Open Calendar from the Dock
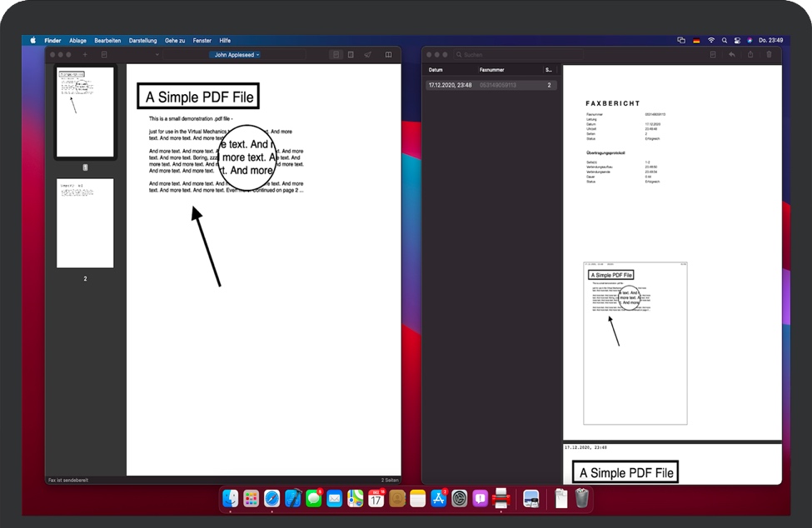Screen dimensions: 812x528 376,499
